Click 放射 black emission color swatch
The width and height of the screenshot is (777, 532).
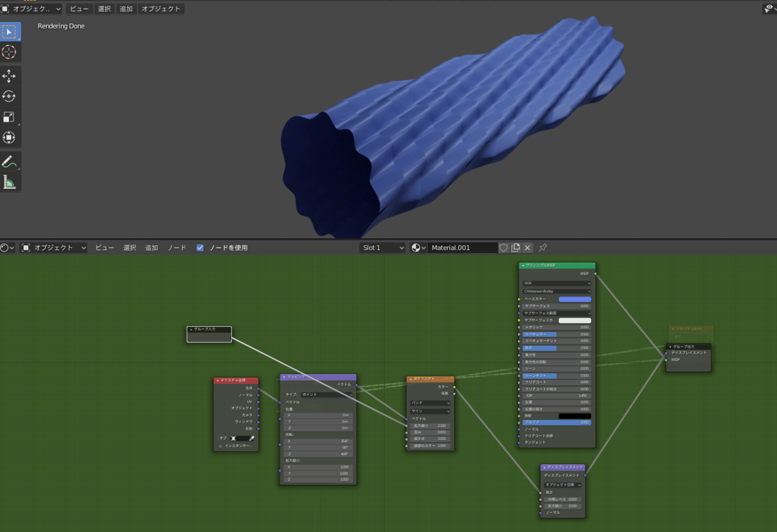click(575, 416)
